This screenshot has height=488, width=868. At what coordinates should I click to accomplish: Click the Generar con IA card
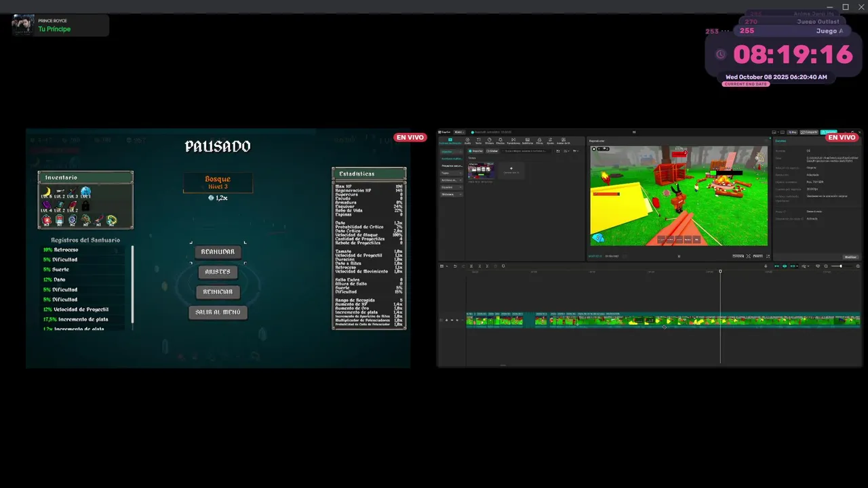[511, 171]
